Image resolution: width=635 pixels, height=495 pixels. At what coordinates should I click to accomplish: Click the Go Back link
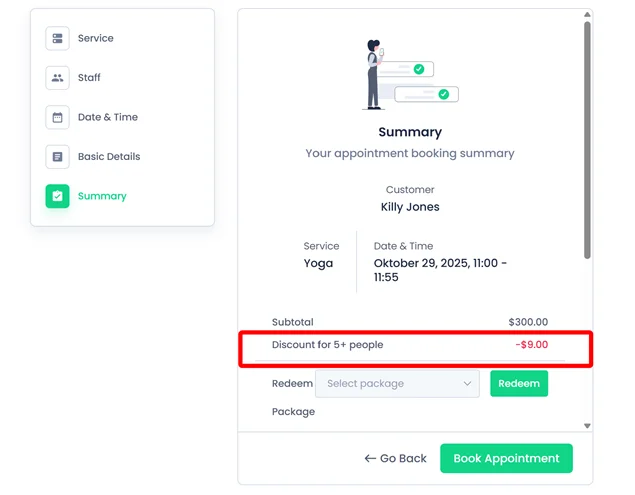396,459
